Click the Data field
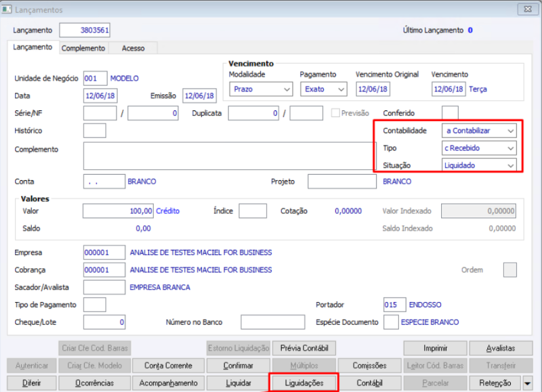 [100, 95]
